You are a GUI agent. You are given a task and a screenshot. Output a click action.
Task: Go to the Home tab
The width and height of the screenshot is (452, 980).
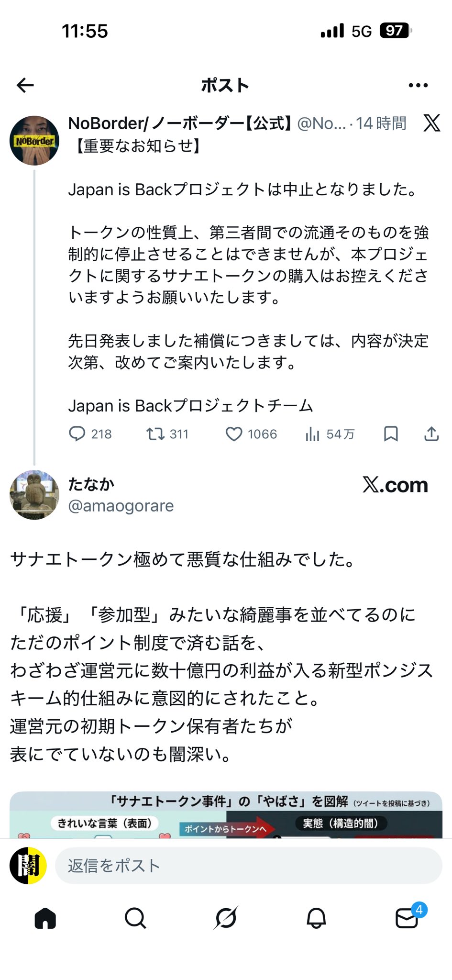coord(45,918)
